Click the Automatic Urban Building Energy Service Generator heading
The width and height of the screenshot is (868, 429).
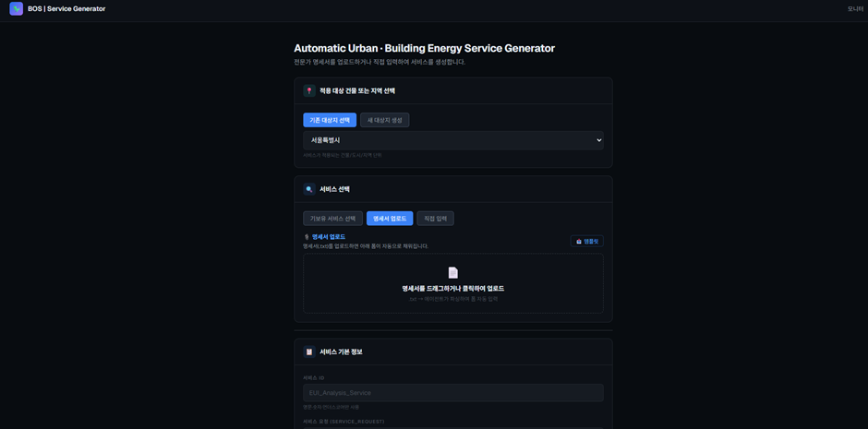424,48
